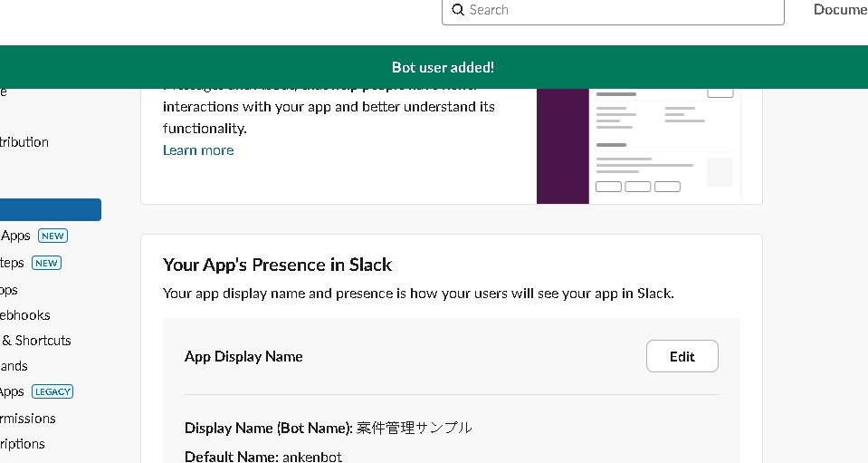Select the highlighted blue sidebar item
The height and width of the screenshot is (463, 868).
tap(50, 210)
